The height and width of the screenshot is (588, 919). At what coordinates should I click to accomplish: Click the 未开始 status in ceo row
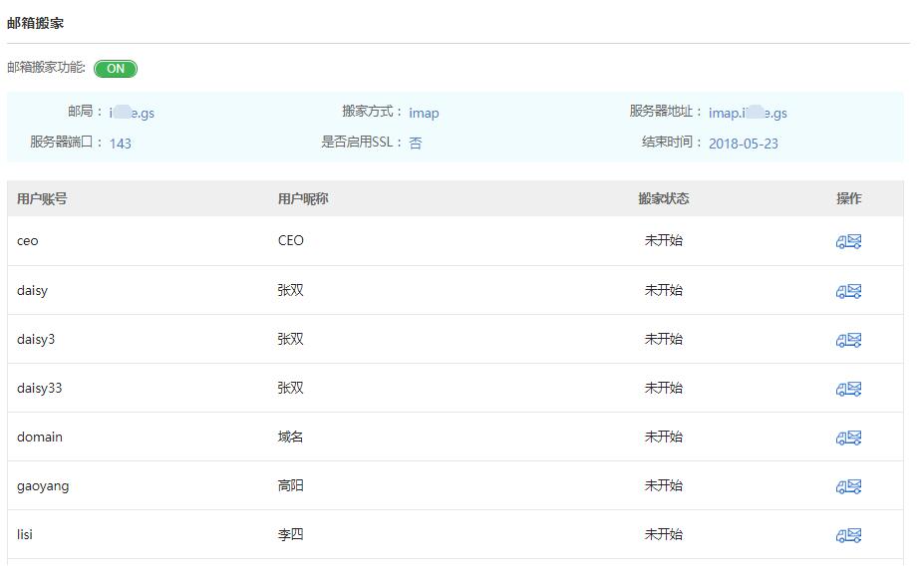[664, 241]
